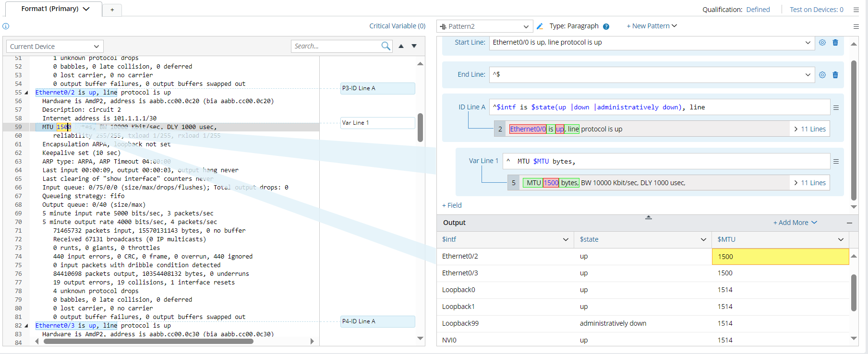Viewport: 868px width, 354px height.
Task: Click pencil icon to rename Pattern2
Action: 540,26
